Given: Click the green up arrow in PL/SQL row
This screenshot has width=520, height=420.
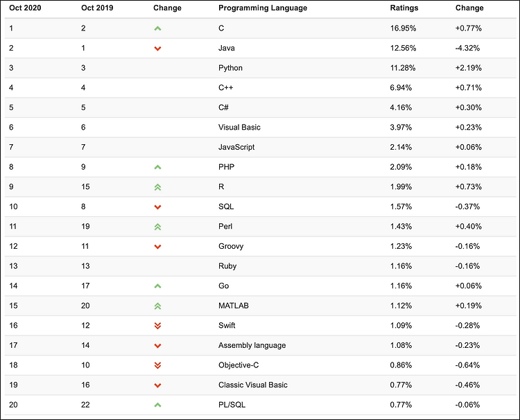Looking at the screenshot, I should coord(157,405).
